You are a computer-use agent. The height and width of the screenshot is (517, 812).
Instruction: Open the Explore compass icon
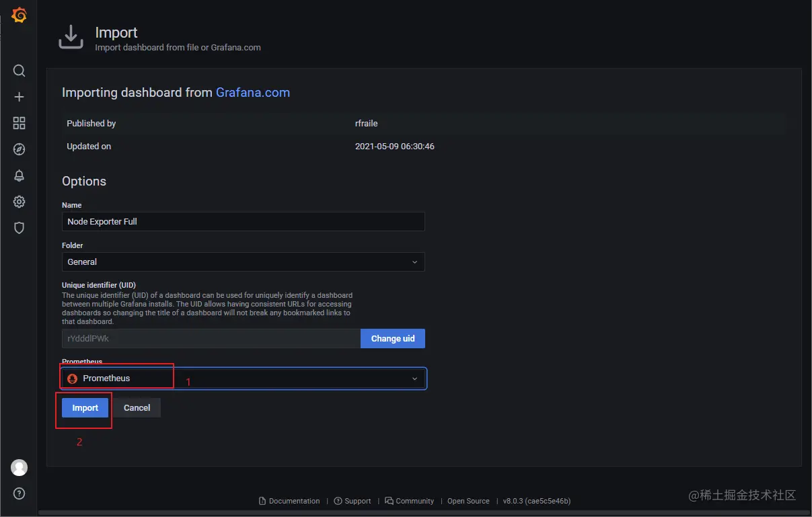tap(20, 149)
